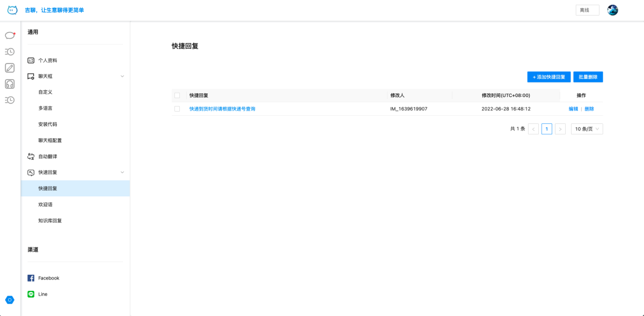The height and width of the screenshot is (316, 644).
Task: Toggle the select-all checkbox in table header
Action: (177, 95)
